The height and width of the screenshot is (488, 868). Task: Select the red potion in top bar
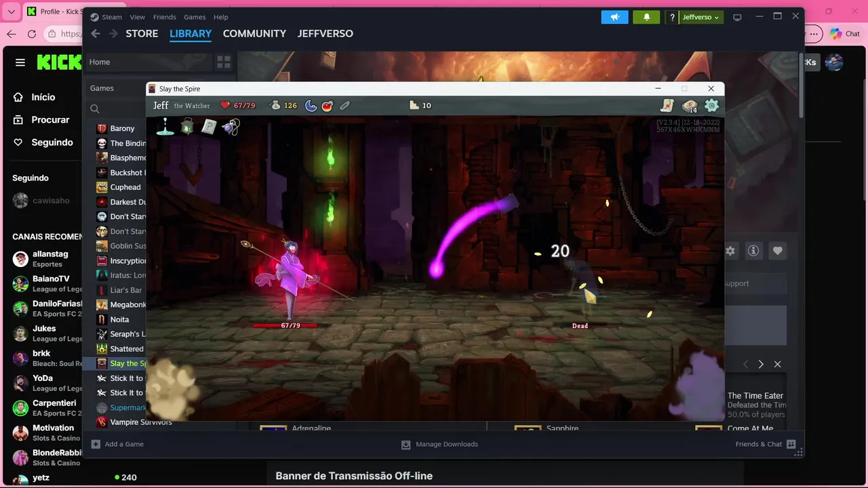click(328, 105)
